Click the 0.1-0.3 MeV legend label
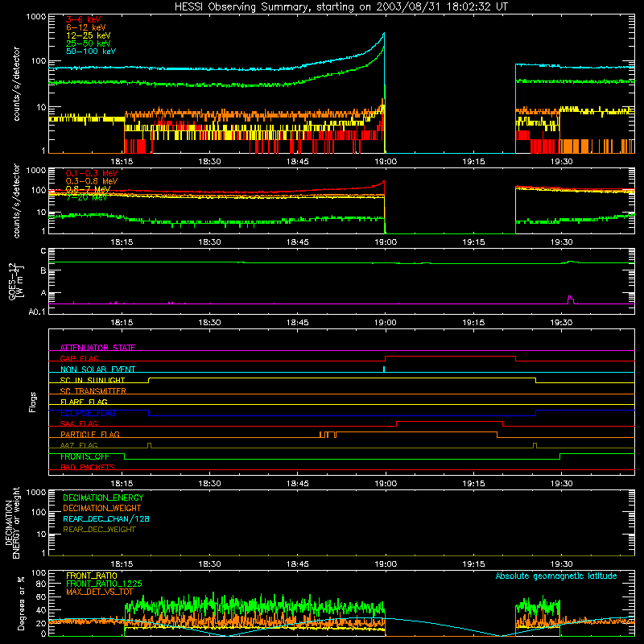 [x=92, y=173]
